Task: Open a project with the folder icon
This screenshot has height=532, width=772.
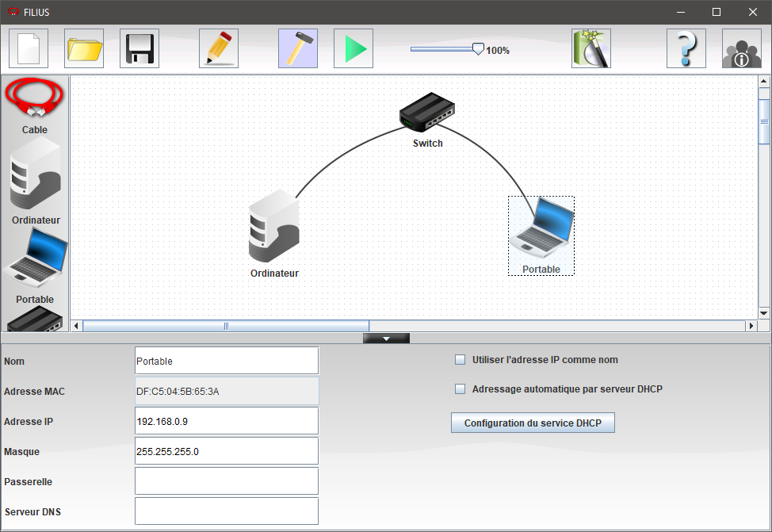Action: coord(84,48)
